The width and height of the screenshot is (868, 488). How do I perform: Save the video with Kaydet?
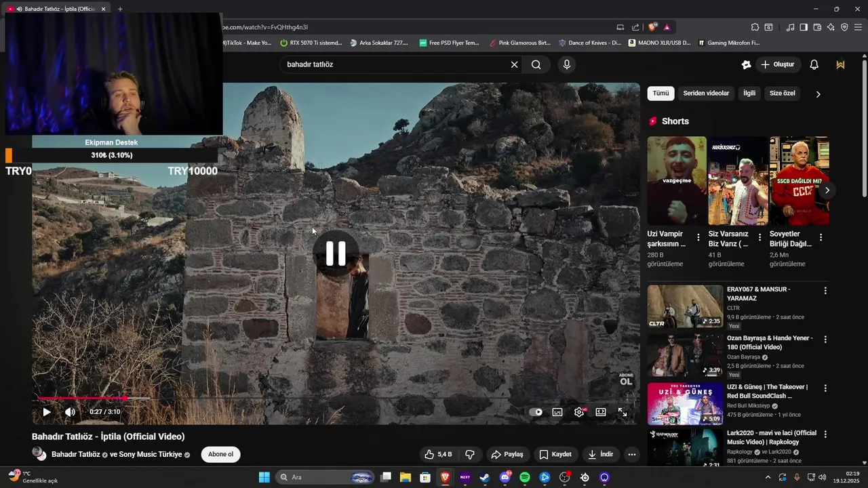coord(555,454)
